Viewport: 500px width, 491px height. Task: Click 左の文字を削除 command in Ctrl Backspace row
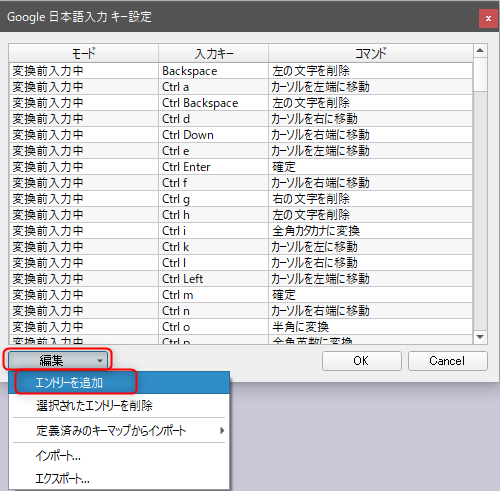(x=371, y=103)
